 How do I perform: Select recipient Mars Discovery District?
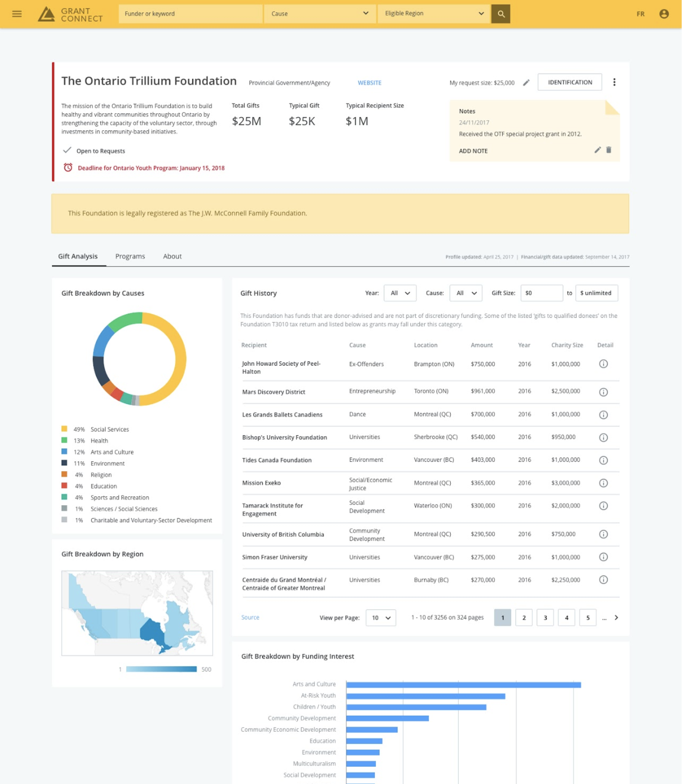[274, 392]
